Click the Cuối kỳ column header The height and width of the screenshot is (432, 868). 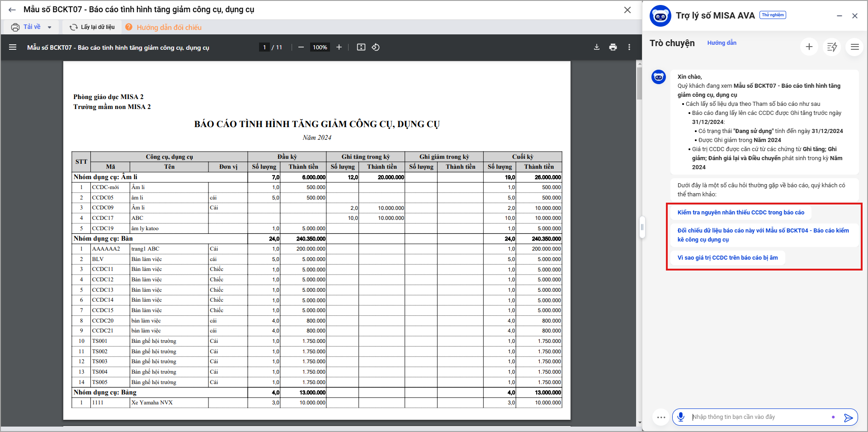tap(523, 157)
